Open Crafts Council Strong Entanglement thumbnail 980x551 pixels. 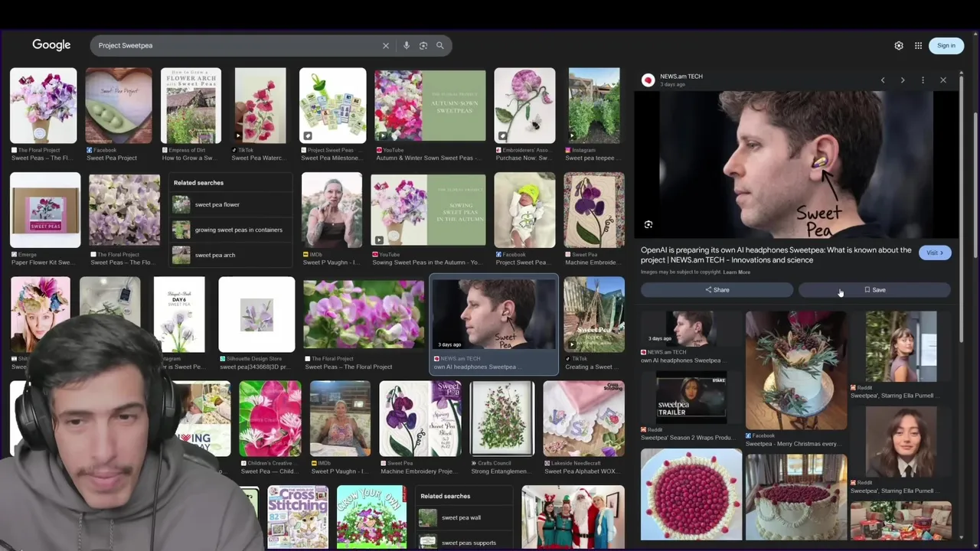502,419
